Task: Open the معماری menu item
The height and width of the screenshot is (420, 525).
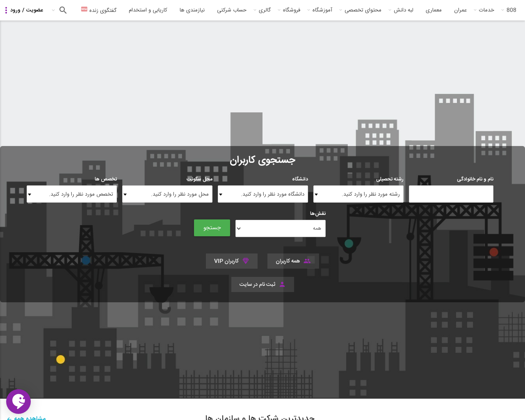Action: (x=434, y=10)
